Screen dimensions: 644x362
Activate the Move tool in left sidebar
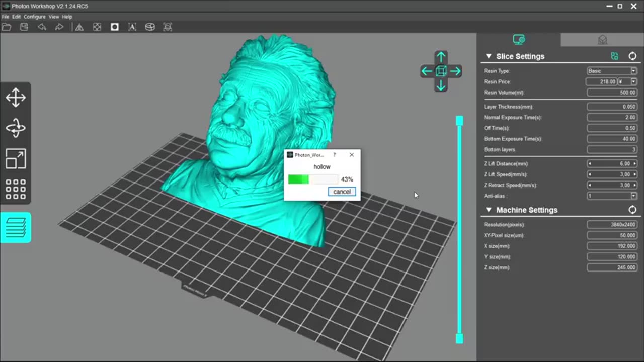coord(16,98)
